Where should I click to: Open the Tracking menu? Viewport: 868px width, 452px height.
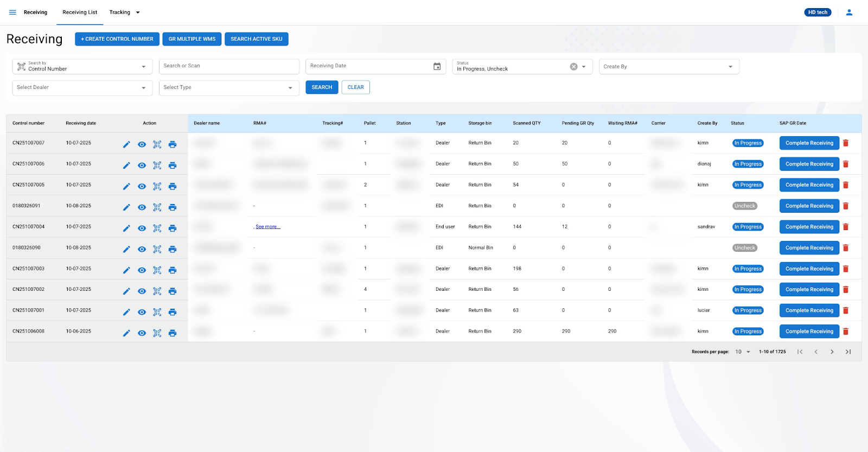124,12
